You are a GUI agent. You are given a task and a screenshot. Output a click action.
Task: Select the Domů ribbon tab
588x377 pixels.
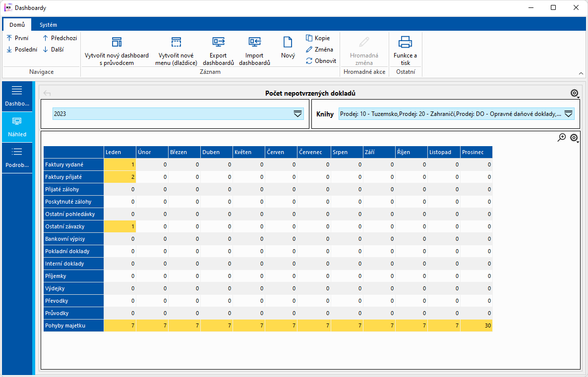tap(17, 25)
